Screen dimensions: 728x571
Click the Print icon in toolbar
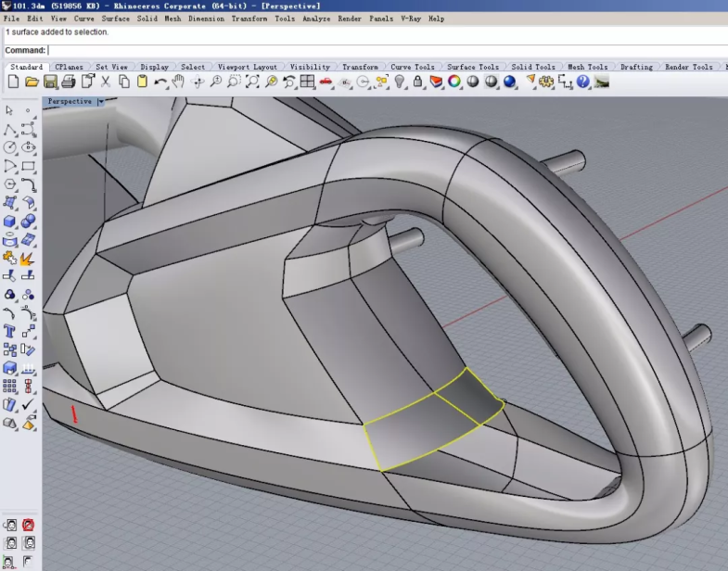68,82
